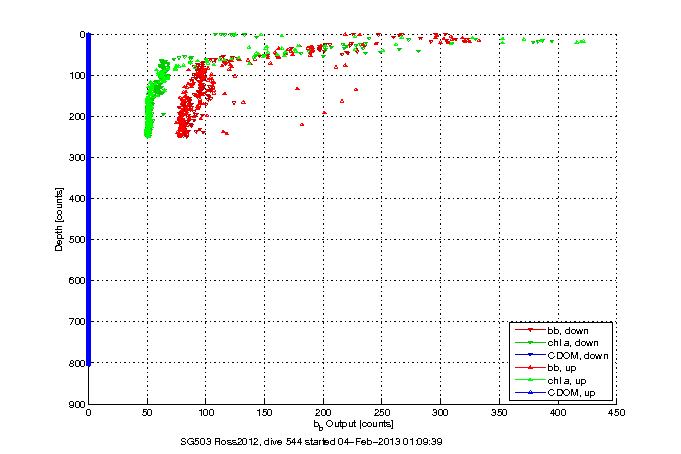Click the green marker beside 'chl a, down'
Viewport: 681px width, 454px height.
530,343
